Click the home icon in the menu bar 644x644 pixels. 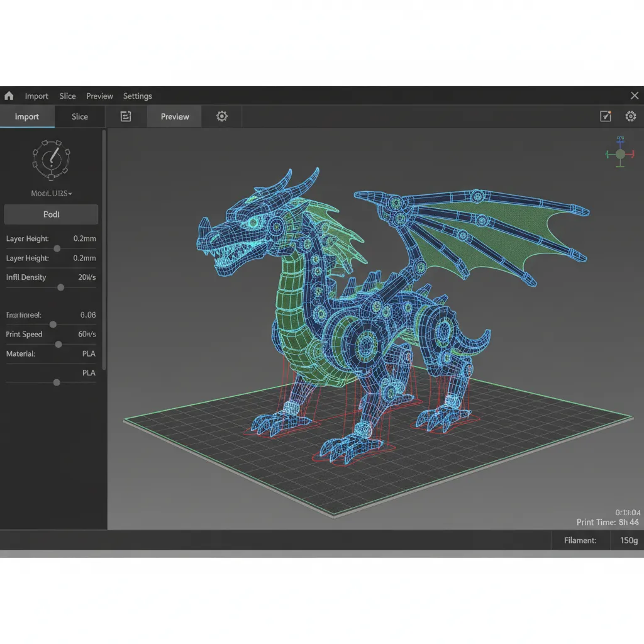(9, 96)
